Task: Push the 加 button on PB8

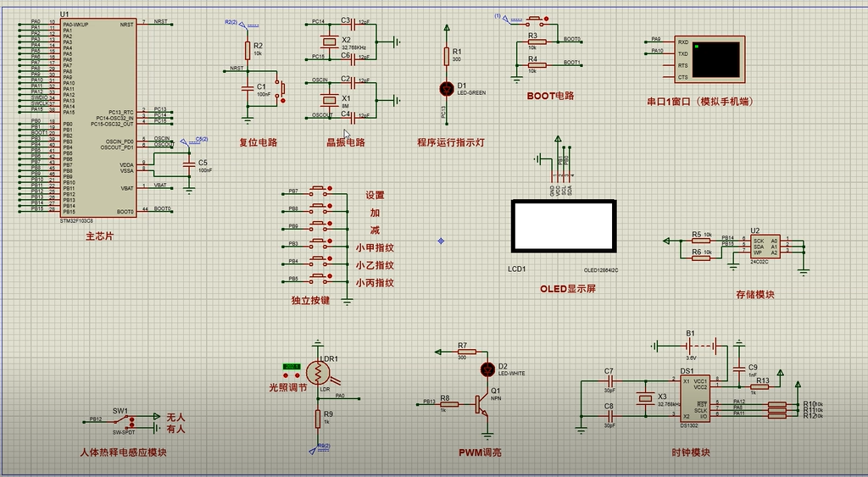Action: (320, 209)
